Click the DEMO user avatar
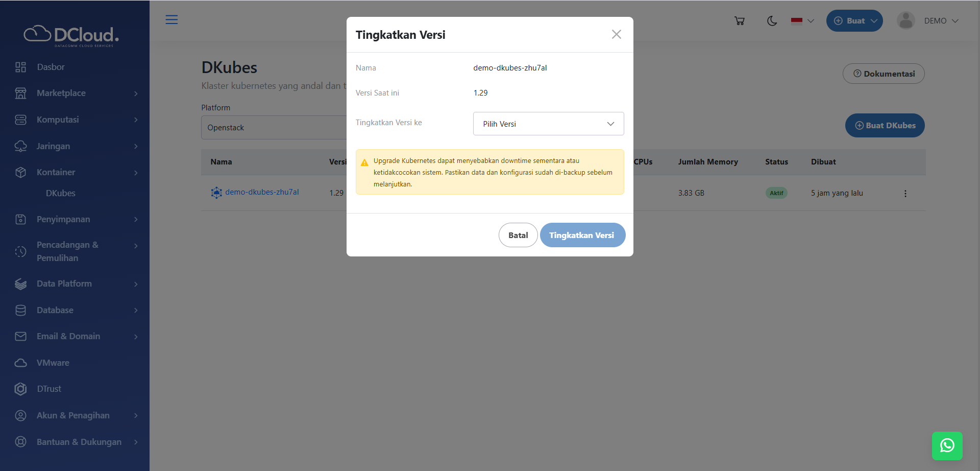Screen dimensions: 980x471 pos(905,21)
